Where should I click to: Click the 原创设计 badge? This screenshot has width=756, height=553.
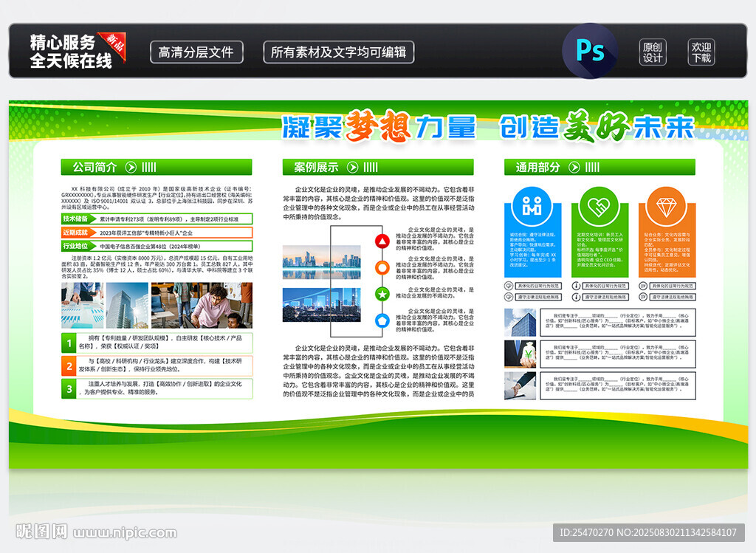pos(653,52)
